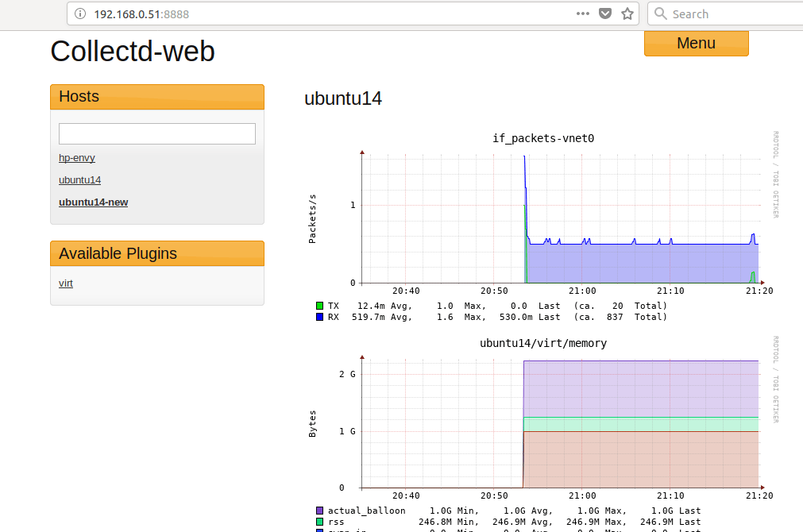The height and width of the screenshot is (532, 803).
Task: Click the rss legend label
Action: 336,522
